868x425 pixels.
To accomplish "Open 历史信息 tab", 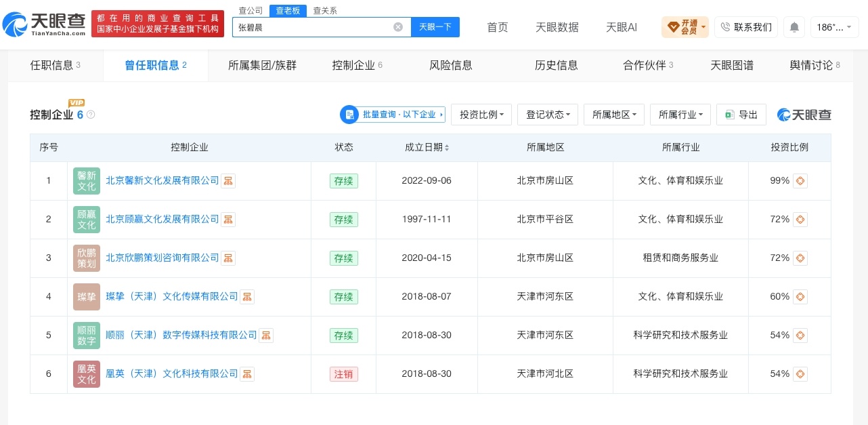I will (557, 65).
